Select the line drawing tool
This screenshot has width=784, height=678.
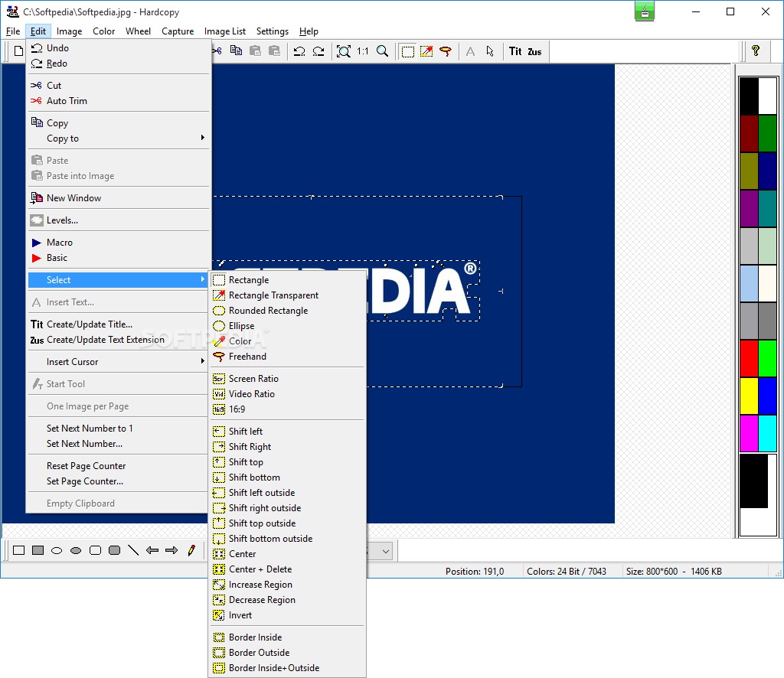(x=133, y=550)
